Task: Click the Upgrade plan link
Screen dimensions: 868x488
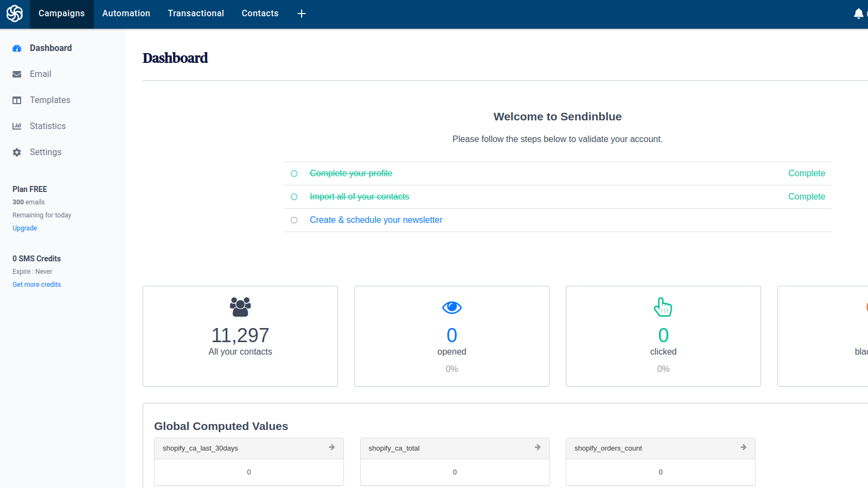Action: (25, 228)
